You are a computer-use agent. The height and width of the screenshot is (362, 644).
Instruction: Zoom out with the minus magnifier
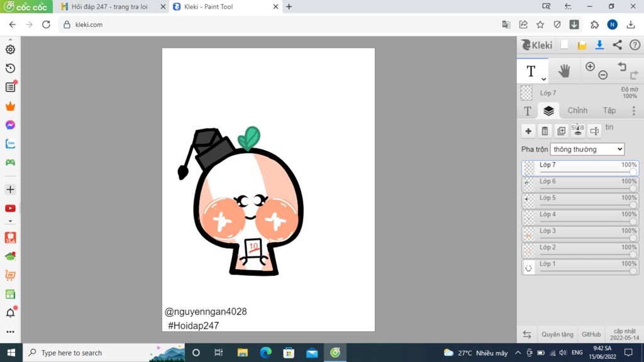tap(602, 75)
